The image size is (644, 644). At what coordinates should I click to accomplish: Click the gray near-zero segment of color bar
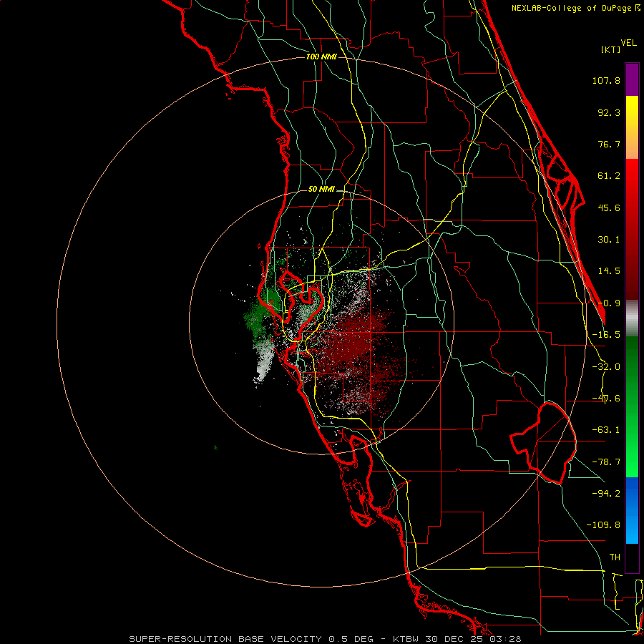(x=632, y=318)
